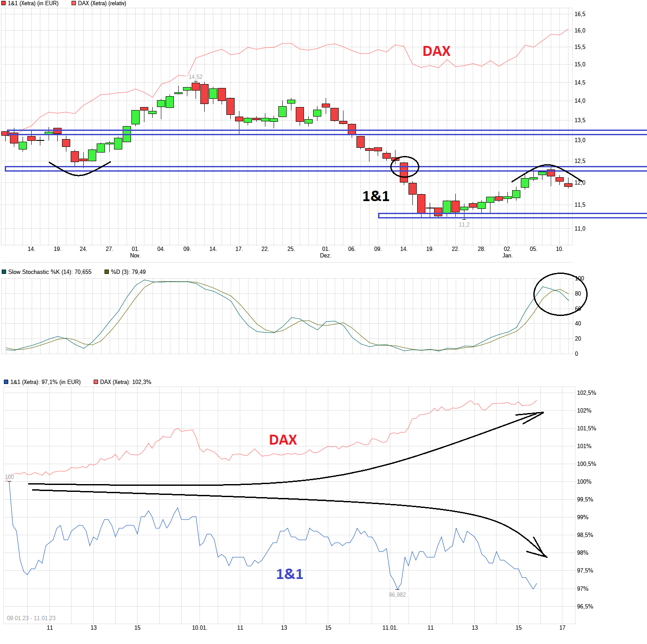The width and height of the screenshot is (647, 644).
Task: Click the olive %D (3) legend swatch
Action: [x=107, y=272]
